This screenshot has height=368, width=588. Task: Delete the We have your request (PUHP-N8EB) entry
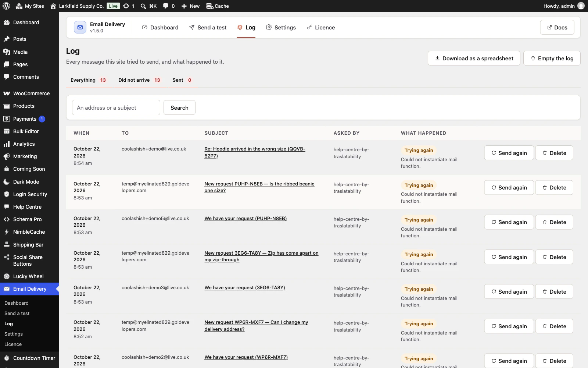(x=554, y=222)
